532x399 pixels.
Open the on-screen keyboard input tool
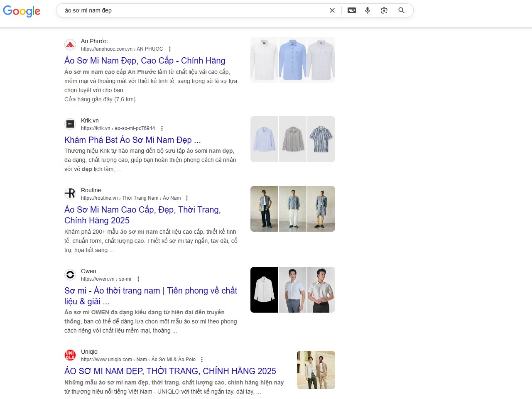(x=351, y=10)
